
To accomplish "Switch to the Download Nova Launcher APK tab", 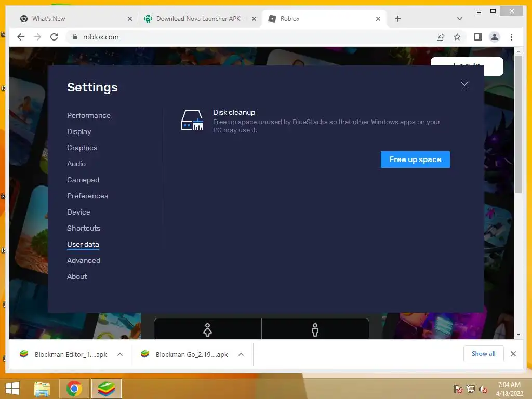I will pyautogui.click(x=200, y=19).
